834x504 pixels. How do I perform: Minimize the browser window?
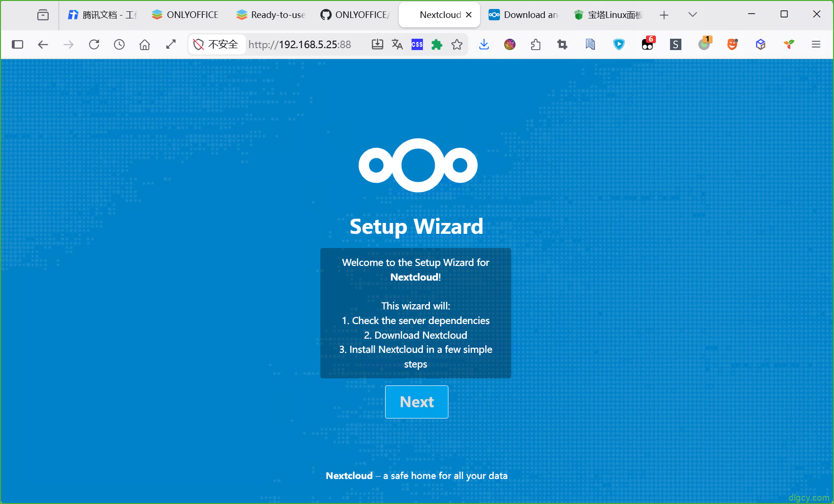click(752, 14)
